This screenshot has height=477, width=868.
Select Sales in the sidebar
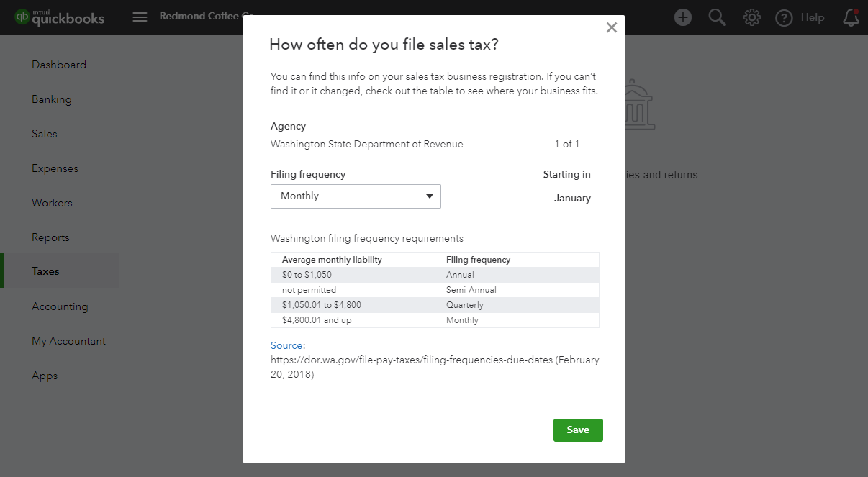[45, 134]
